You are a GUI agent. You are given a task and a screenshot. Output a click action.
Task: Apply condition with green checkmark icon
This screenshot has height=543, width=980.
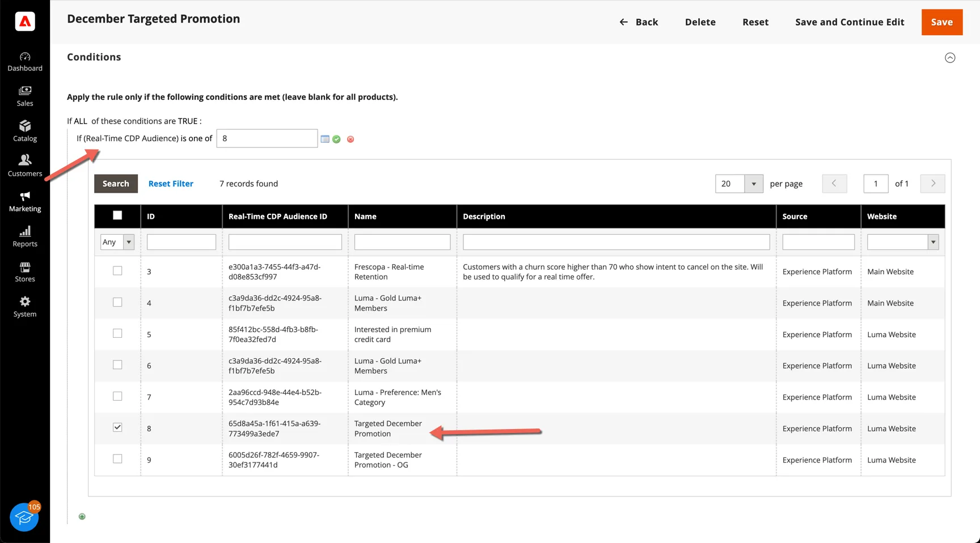336,139
